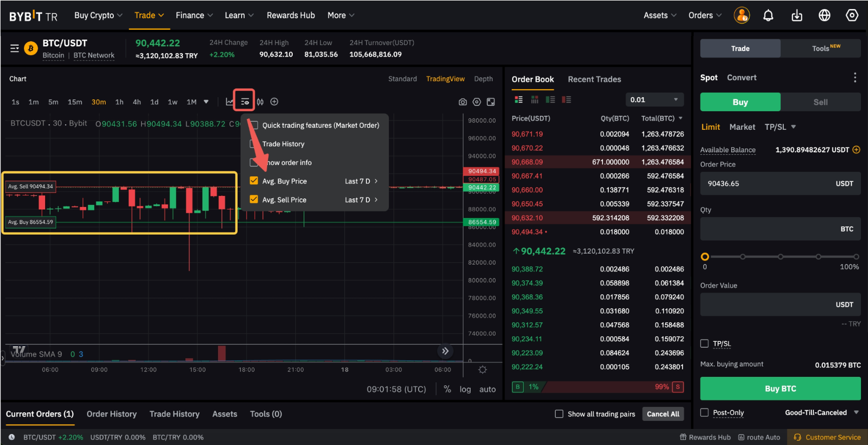Open the 0.01 price grouping dropdown

click(654, 100)
